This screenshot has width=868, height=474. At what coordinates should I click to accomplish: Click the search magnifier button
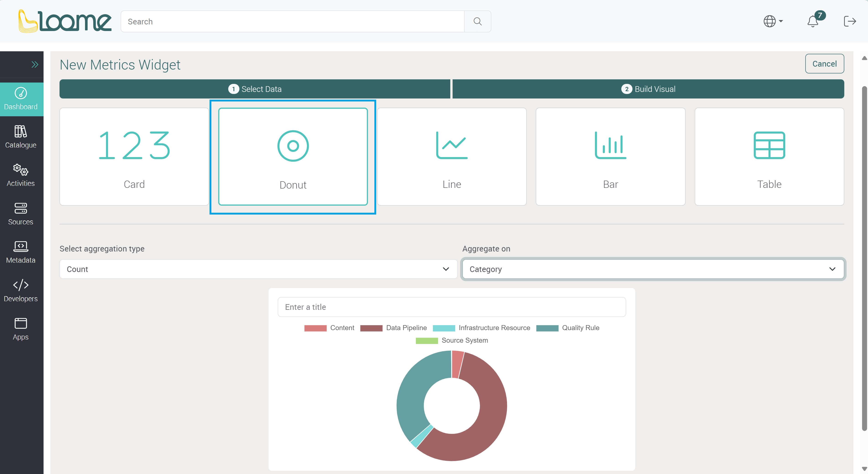[477, 22]
